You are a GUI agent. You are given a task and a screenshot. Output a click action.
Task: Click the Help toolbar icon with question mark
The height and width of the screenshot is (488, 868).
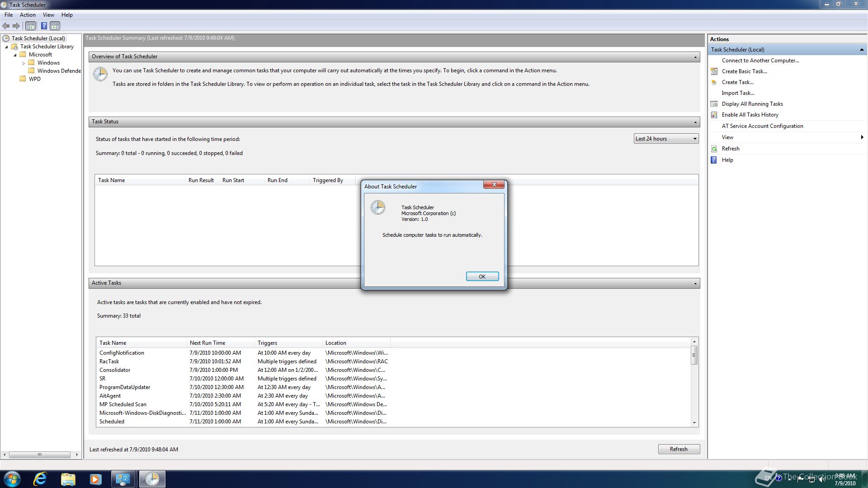44,26
